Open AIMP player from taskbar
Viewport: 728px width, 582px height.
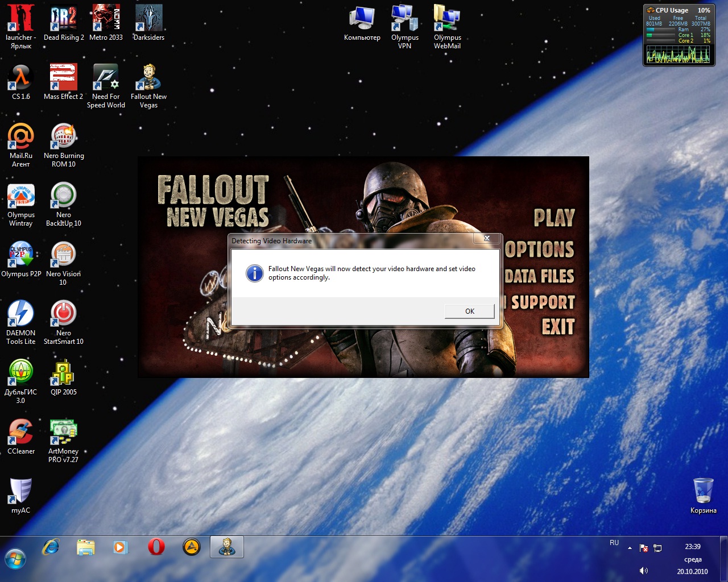pos(192,547)
